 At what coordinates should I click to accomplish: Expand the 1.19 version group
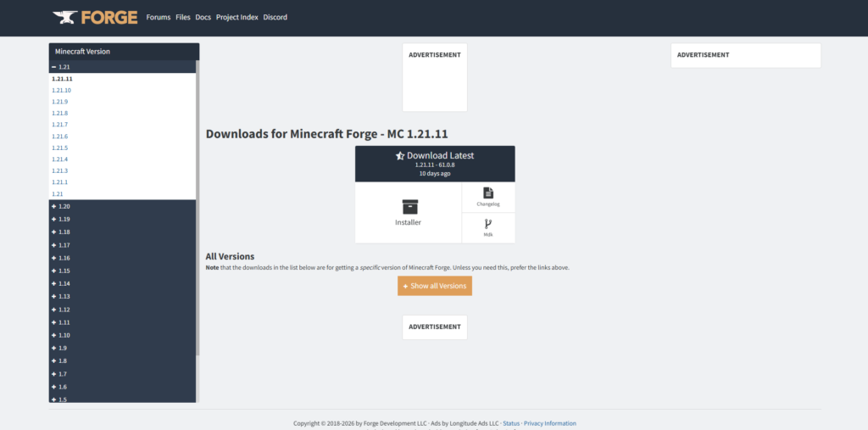(54, 219)
